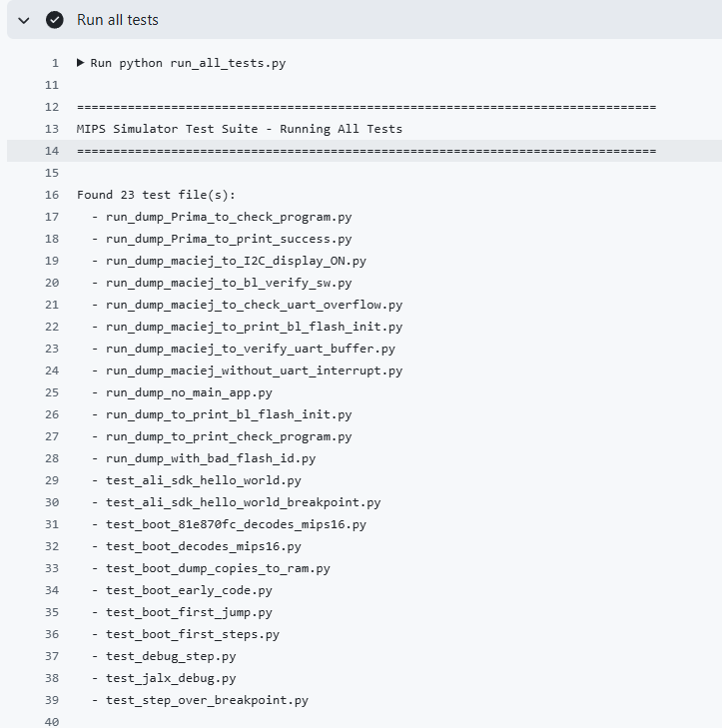Viewport: 722px width, 728px height.
Task: Click the Run all tests step title
Action: [x=117, y=20]
